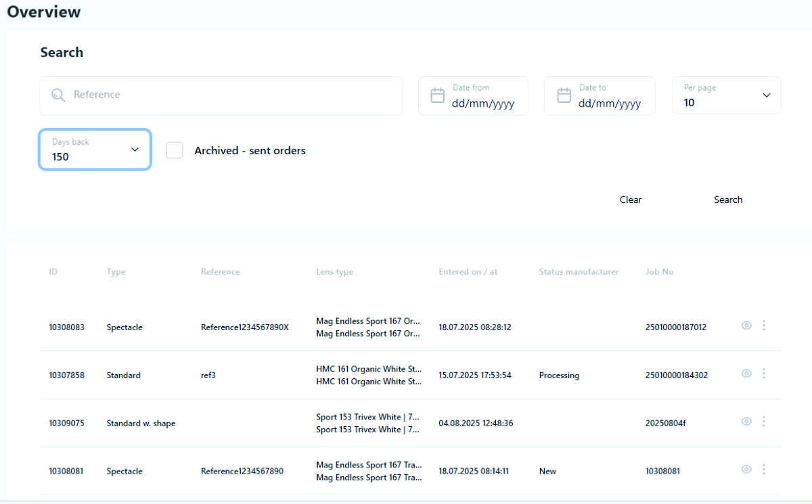Viewport: 812px width, 504px height.
Task: Open more options for order 10309075
Action: [764, 421]
